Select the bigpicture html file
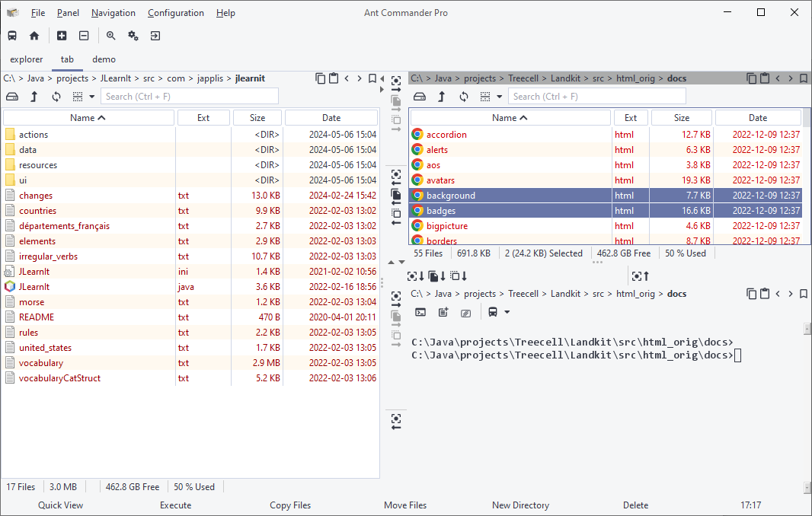812x516 pixels. click(x=606, y=226)
